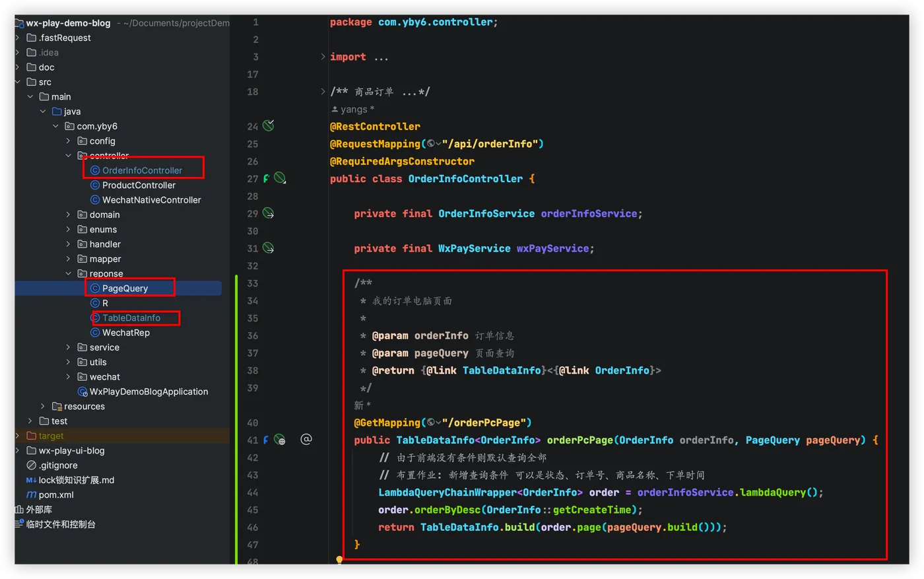Click the @RestController annotation
Image resolution: width=924 pixels, height=579 pixels.
(375, 126)
